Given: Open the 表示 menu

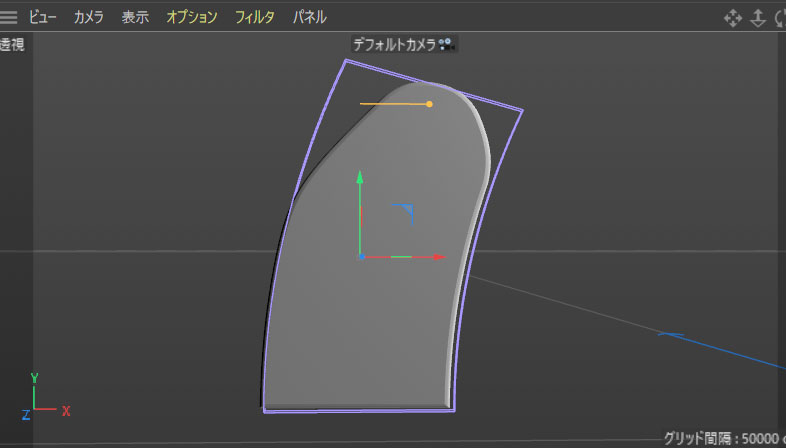Looking at the screenshot, I should [x=135, y=17].
